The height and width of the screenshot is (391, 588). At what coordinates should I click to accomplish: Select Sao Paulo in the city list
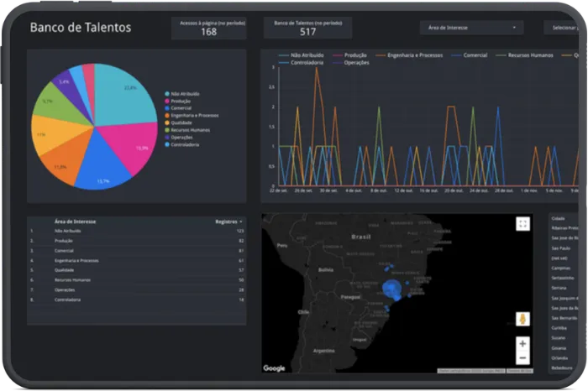[560, 248]
